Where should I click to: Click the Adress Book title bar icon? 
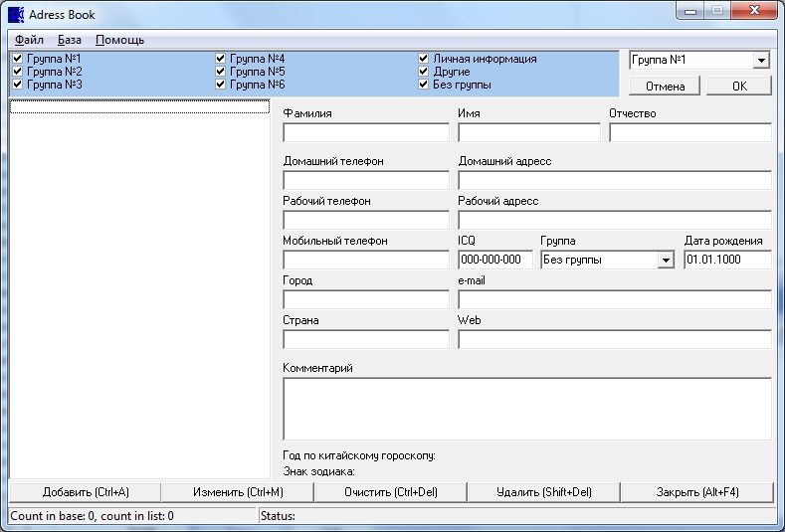point(15,15)
